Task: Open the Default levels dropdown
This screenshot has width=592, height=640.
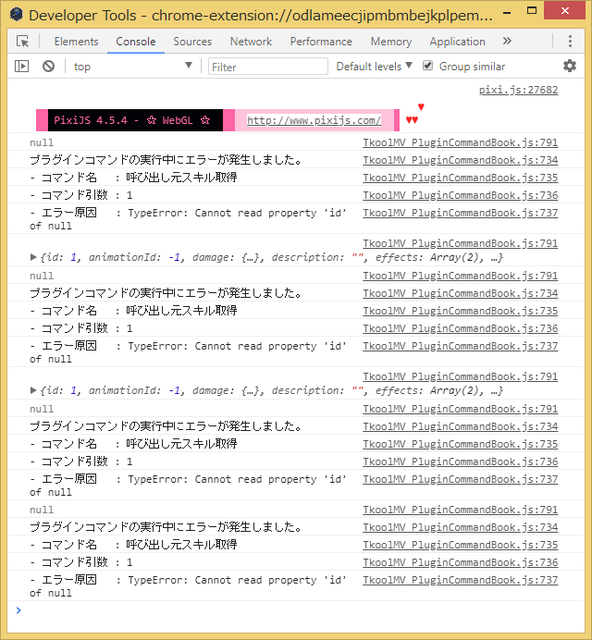Action: coord(374,66)
